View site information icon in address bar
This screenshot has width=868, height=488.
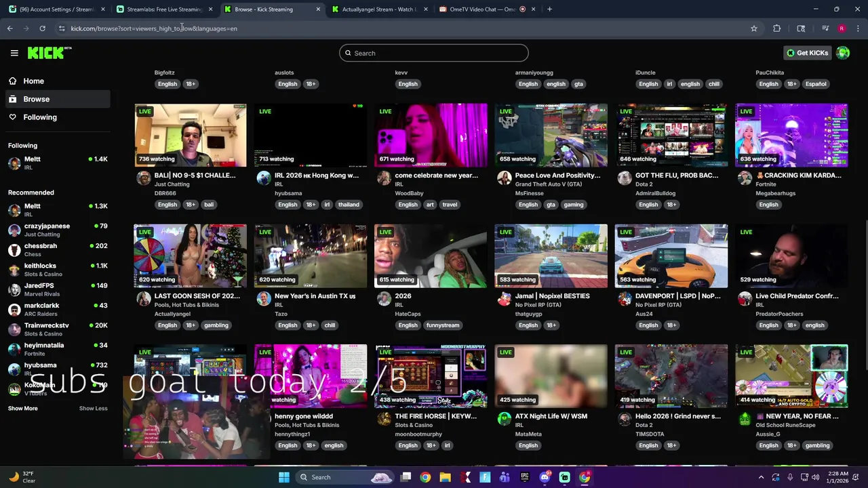pyautogui.click(x=62, y=28)
